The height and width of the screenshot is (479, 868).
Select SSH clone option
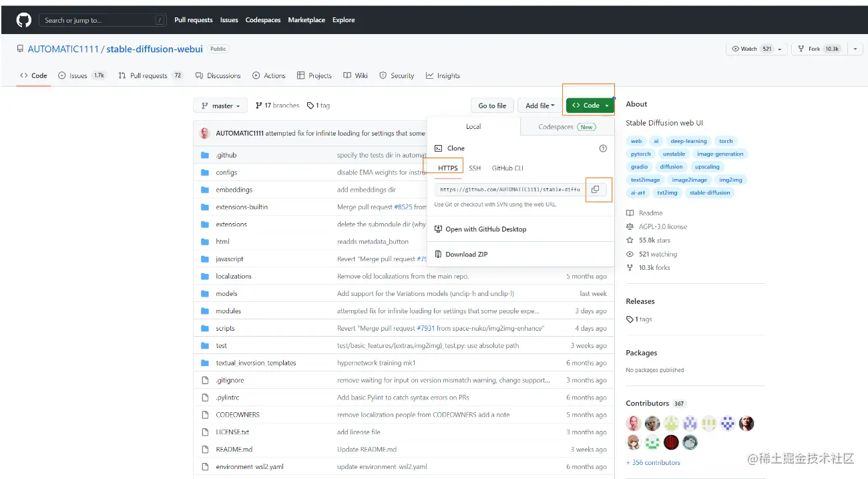click(475, 168)
